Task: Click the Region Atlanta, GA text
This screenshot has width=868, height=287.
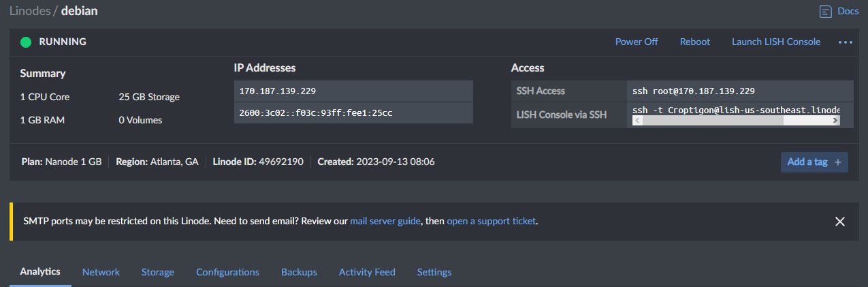Action: [x=157, y=162]
